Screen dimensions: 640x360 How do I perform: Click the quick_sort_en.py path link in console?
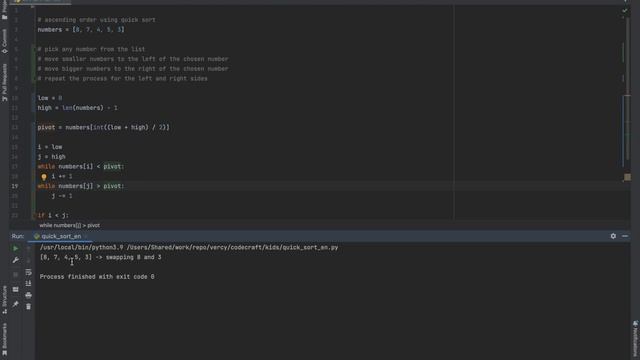(232, 247)
